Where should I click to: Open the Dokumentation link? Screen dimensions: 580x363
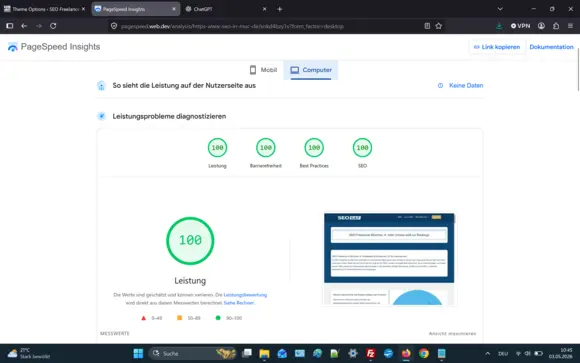(x=551, y=47)
